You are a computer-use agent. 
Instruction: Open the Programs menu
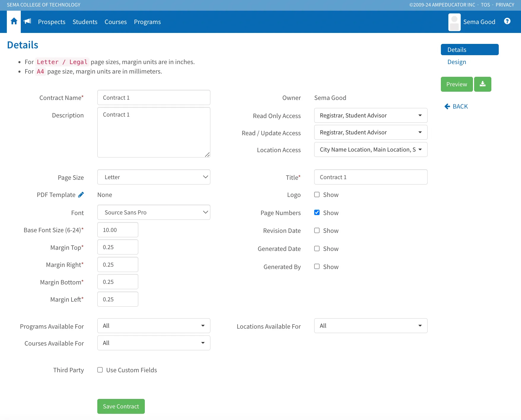[x=147, y=22]
